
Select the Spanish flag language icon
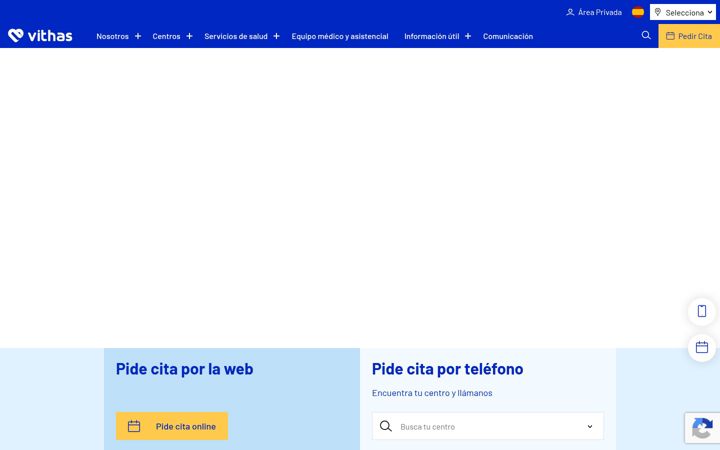638,12
